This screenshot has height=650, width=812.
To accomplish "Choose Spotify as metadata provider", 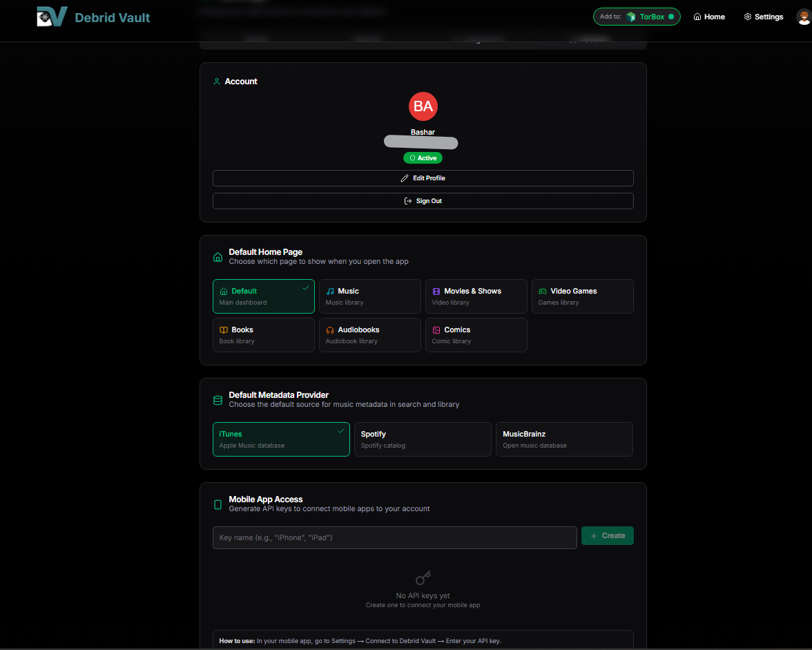I will coord(422,439).
